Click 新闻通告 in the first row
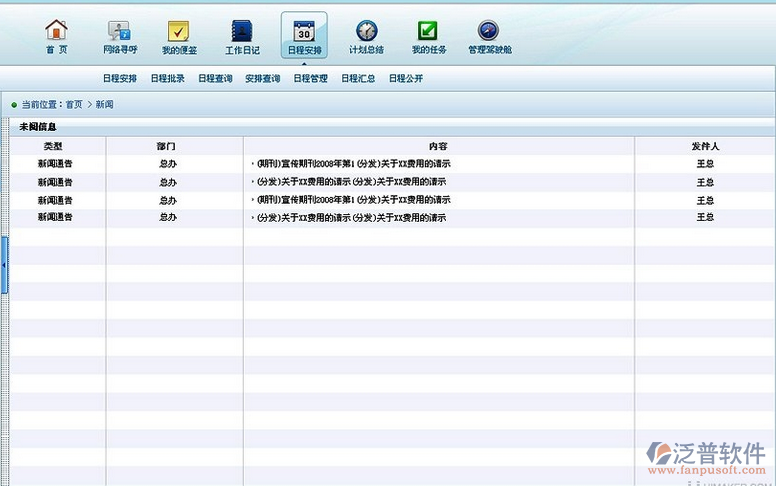The image size is (776, 486). (x=55, y=163)
